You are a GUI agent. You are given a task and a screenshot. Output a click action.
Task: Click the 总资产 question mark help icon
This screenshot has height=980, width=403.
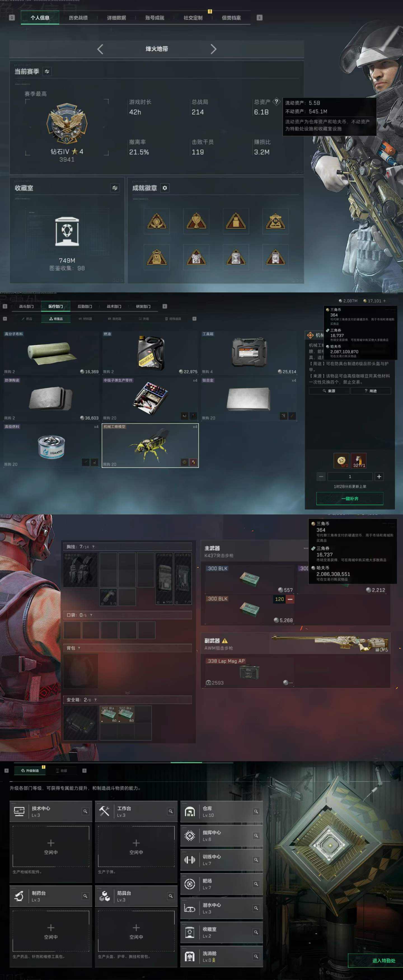coord(277,102)
